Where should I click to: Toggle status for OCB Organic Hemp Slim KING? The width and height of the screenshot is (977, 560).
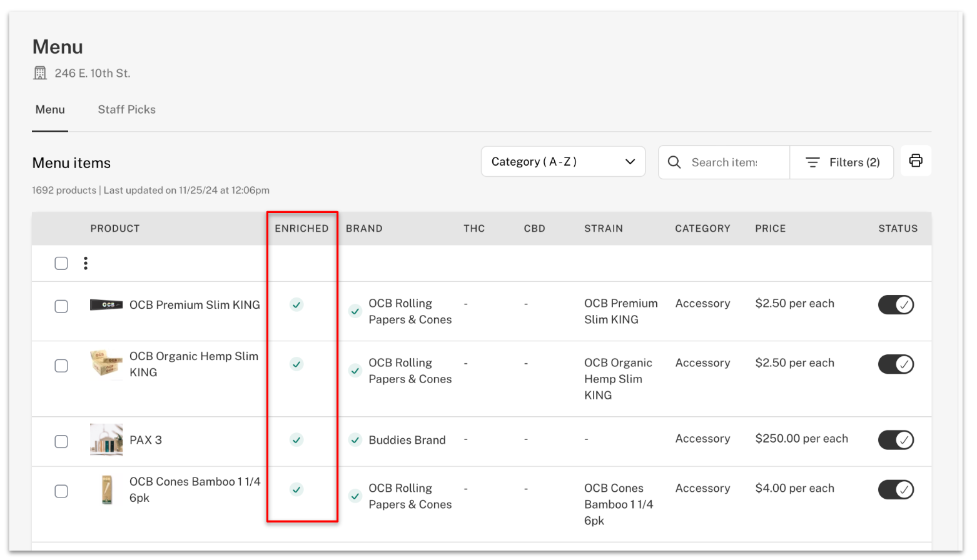896,364
